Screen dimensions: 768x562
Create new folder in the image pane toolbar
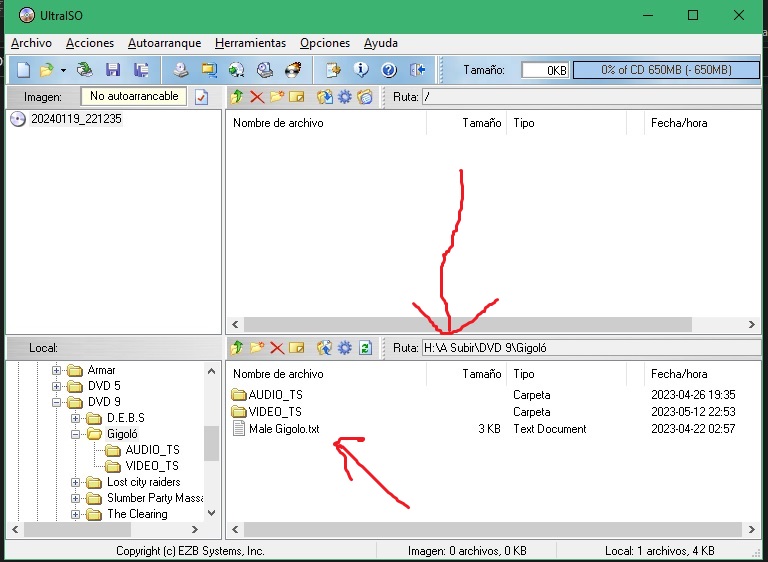tap(277, 97)
